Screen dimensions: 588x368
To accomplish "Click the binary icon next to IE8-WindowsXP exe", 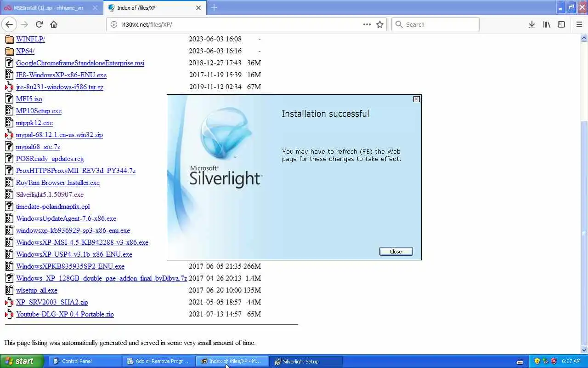I will point(9,75).
